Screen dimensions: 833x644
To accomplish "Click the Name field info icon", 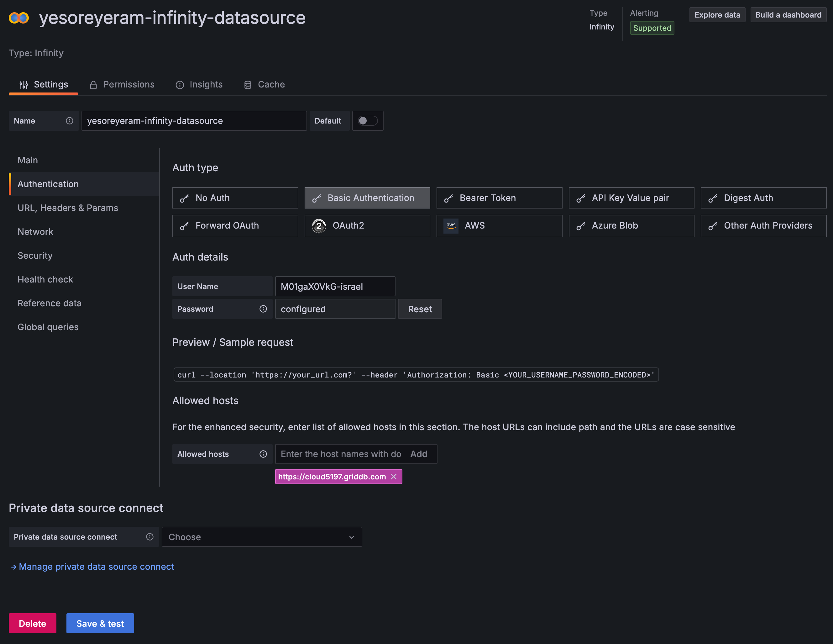I will click(70, 121).
